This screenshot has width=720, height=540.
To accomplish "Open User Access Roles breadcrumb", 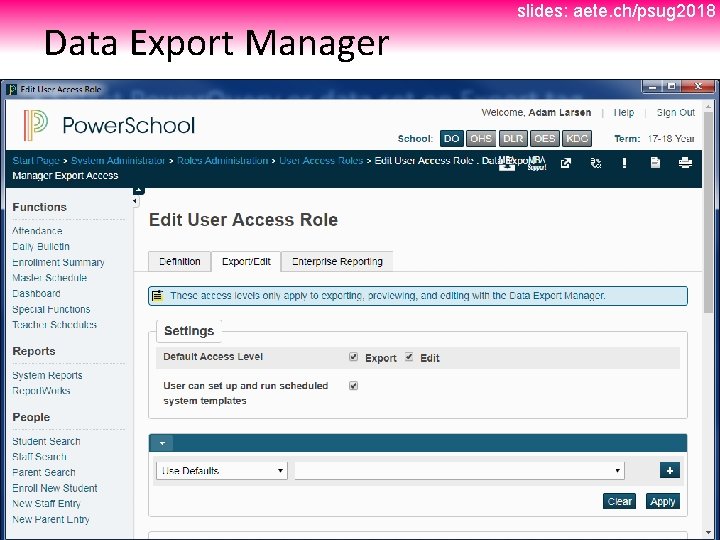I will [x=321, y=160].
